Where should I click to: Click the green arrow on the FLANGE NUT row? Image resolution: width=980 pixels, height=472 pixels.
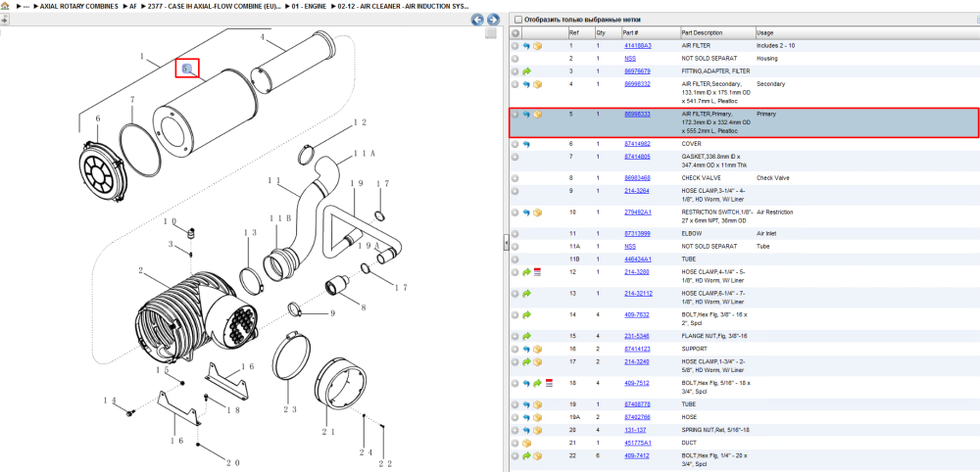pyautogui.click(x=526, y=337)
